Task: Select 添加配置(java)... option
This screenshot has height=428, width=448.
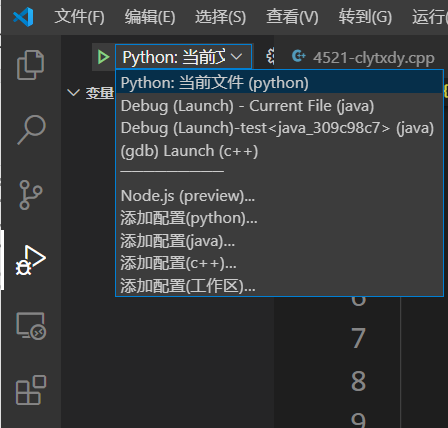Action: (x=279, y=241)
